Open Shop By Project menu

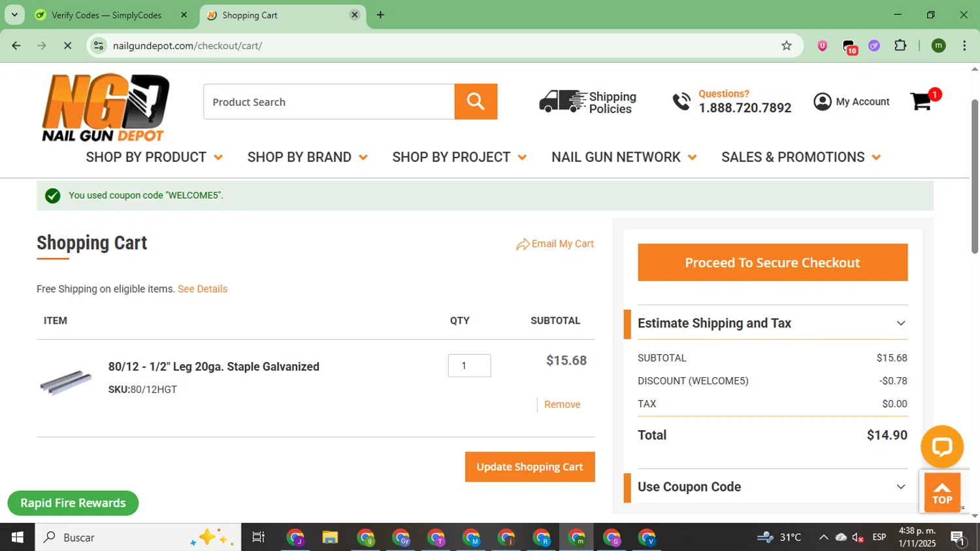459,158
